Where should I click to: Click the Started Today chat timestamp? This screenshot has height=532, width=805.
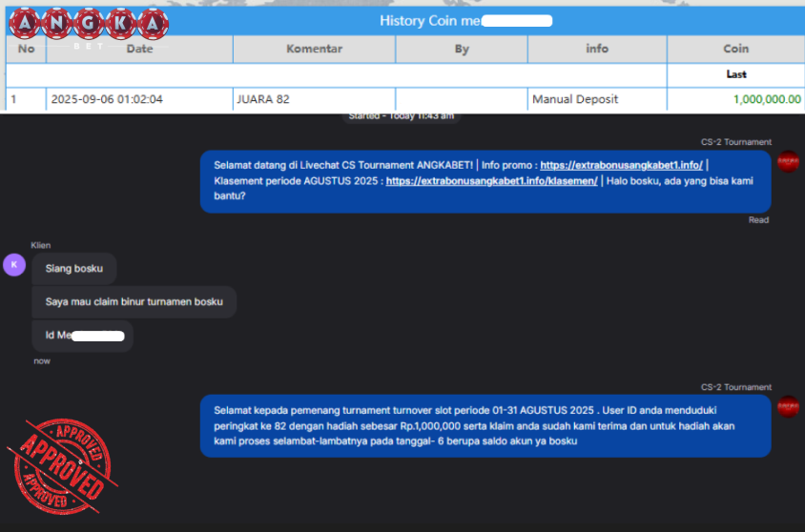click(402, 117)
